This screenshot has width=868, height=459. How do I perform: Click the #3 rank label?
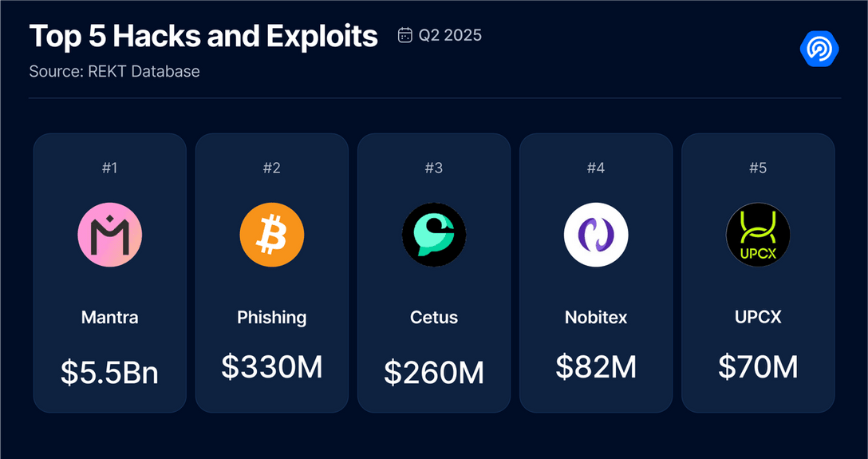434,168
